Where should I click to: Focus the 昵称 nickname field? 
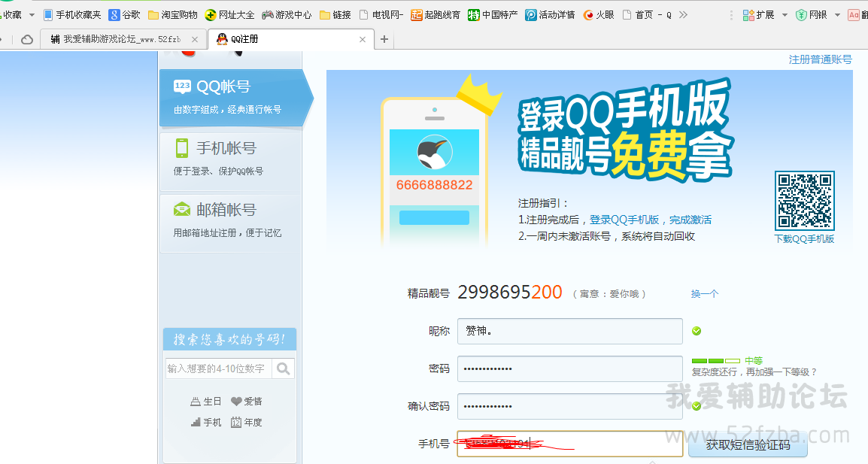(x=569, y=331)
